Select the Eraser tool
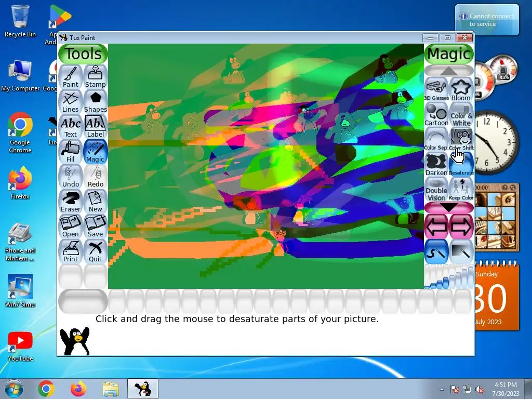 pyautogui.click(x=71, y=202)
